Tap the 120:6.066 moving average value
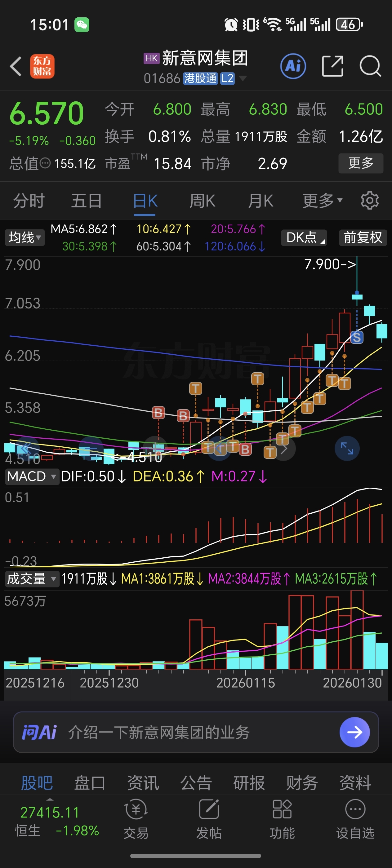Viewport: 392px width, 868px height. tap(235, 247)
